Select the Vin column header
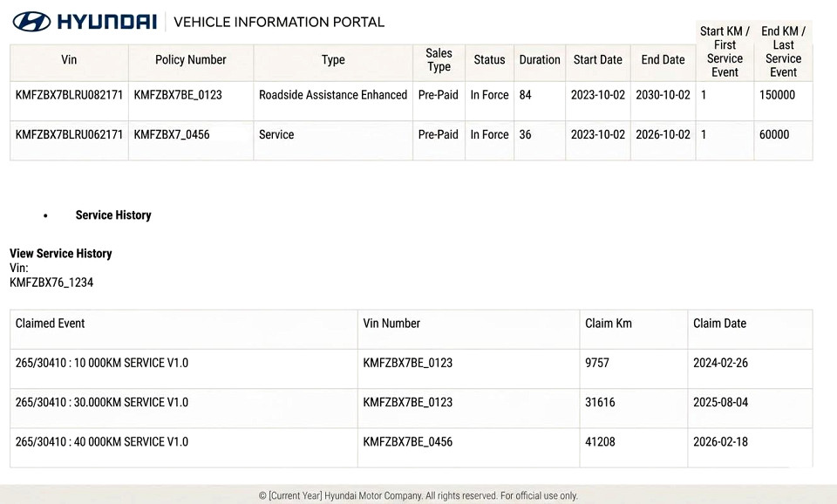 pyautogui.click(x=69, y=60)
